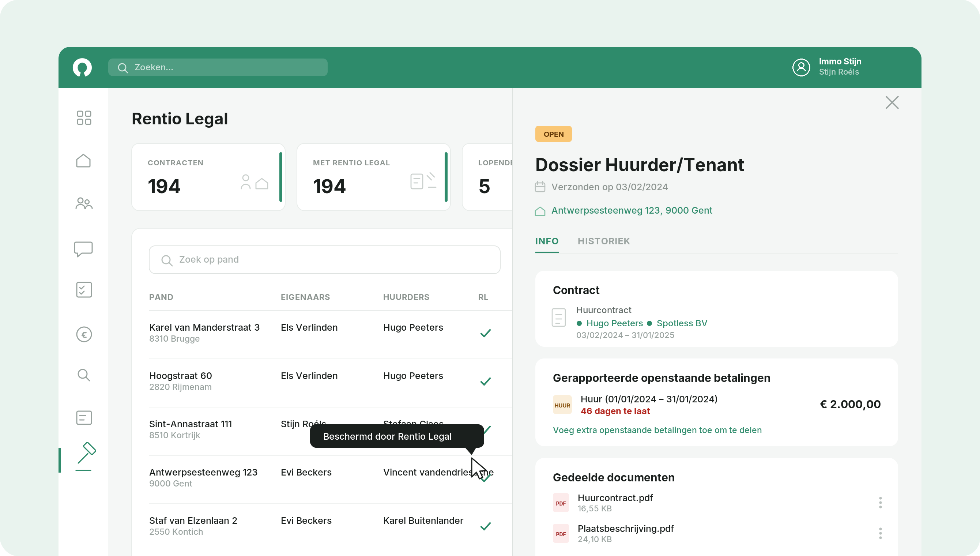Click the Rentio logo in header
This screenshot has width=980, height=556.
coord(82,67)
